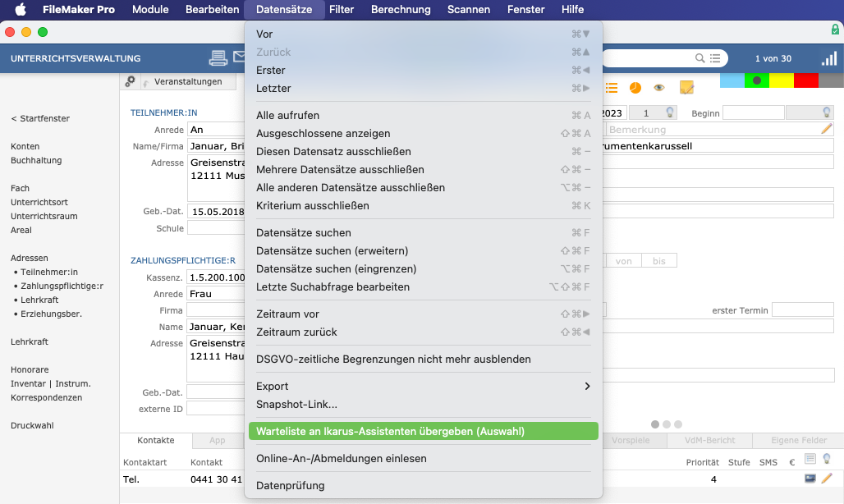Open the Veranstaltungen tab

(x=188, y=81)
